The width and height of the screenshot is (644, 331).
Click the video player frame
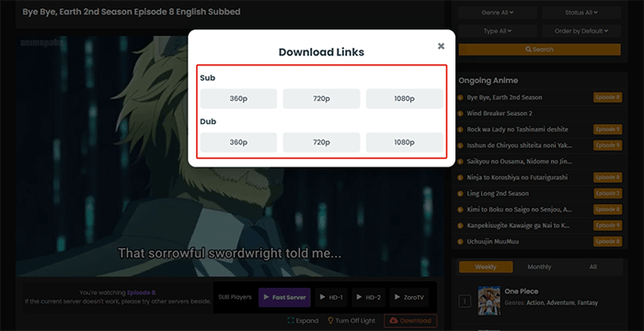point(230,156)
